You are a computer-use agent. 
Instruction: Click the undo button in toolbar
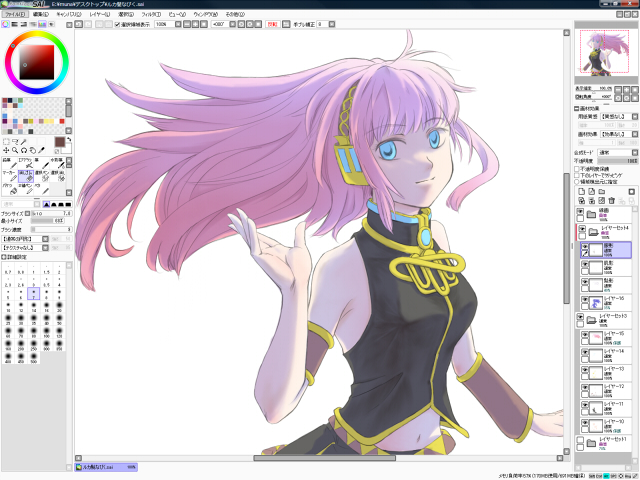pos(79,24)
